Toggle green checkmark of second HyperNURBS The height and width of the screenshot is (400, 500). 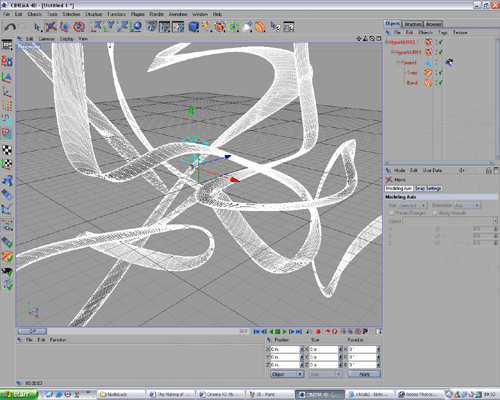pos(441,52)
